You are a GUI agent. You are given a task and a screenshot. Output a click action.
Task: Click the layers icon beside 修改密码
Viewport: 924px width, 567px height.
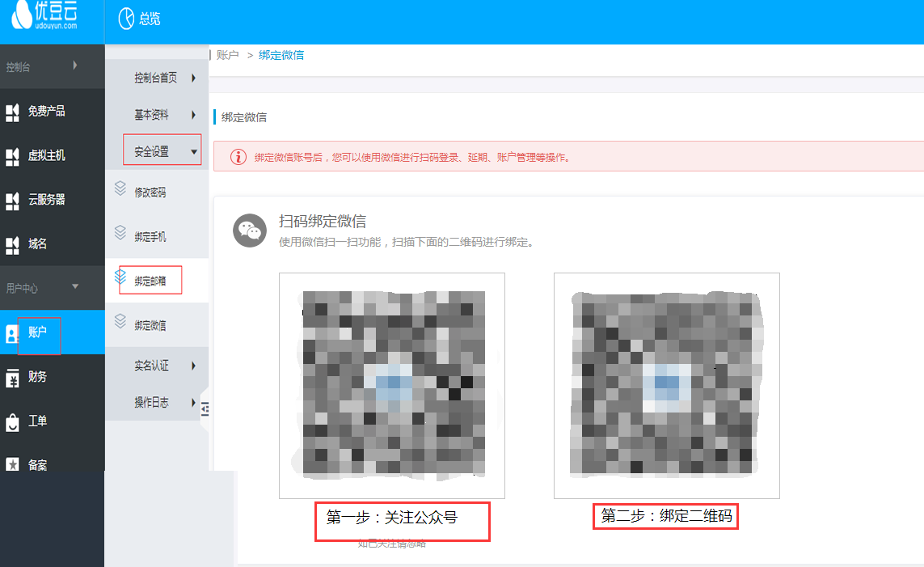[x=120, y=188]
